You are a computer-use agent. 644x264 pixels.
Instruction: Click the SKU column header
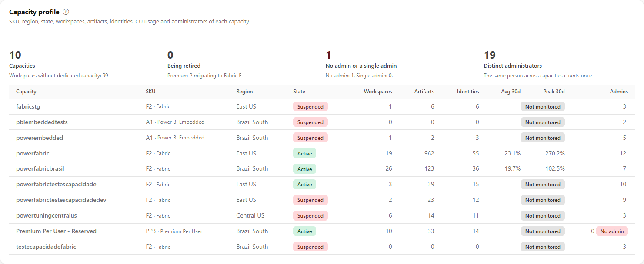(x=150, y=92)
